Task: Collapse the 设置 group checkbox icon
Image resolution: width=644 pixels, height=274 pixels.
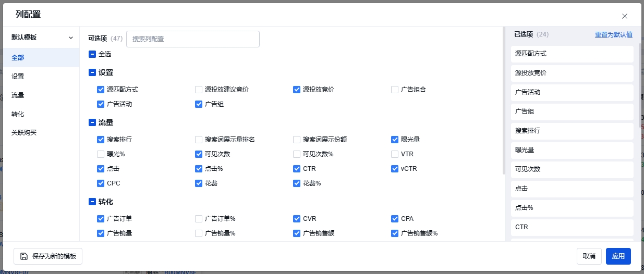Action: click(92, 73)
